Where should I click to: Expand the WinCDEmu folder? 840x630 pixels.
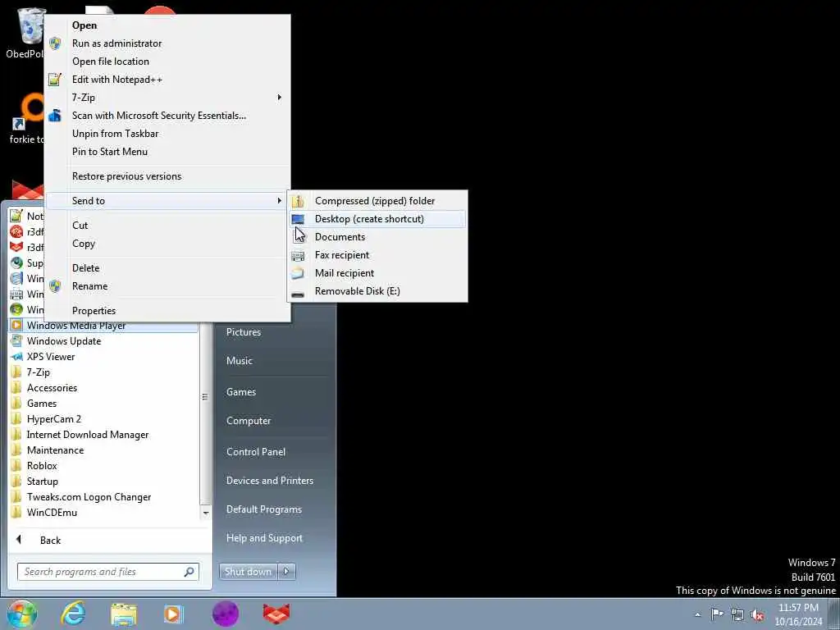pyautogui.click(x=104, y=513)
